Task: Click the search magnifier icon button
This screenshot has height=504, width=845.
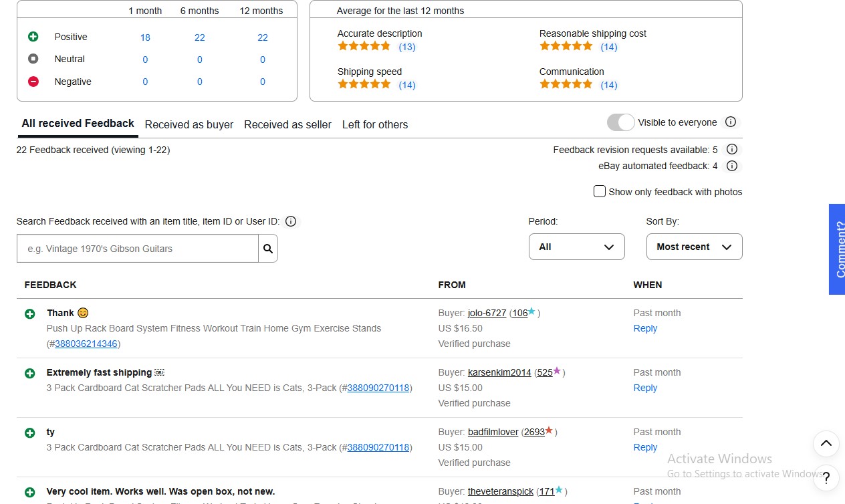Action: pyautogui.click(x=268, y=249)
